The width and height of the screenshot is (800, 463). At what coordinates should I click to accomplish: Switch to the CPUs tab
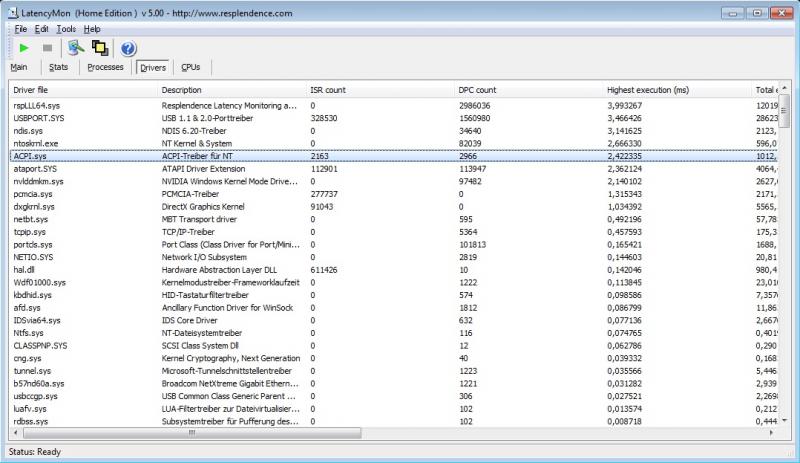pos(190,68)
